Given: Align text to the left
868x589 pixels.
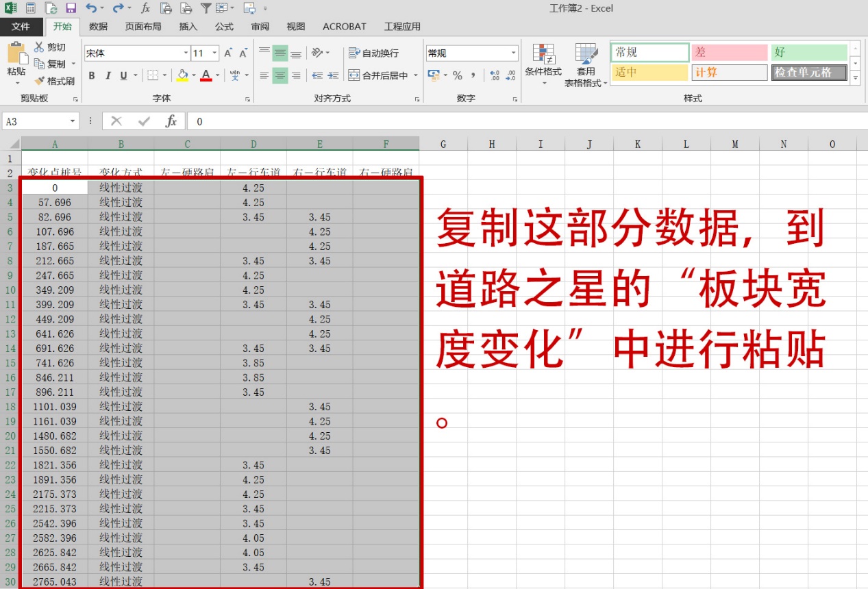Looking at the screenshot, I should click(264, 75).
